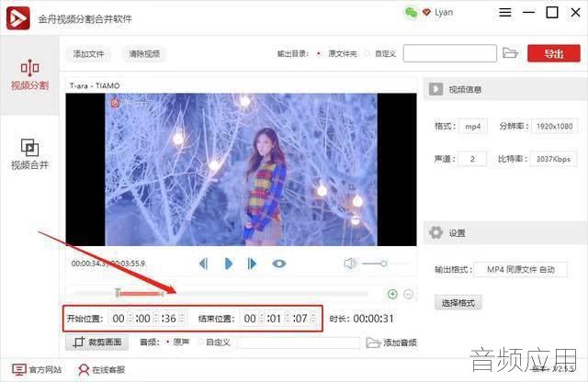The image size is (588, 382).
Task: Click the audio channel value 2
Action: [472, 159]
